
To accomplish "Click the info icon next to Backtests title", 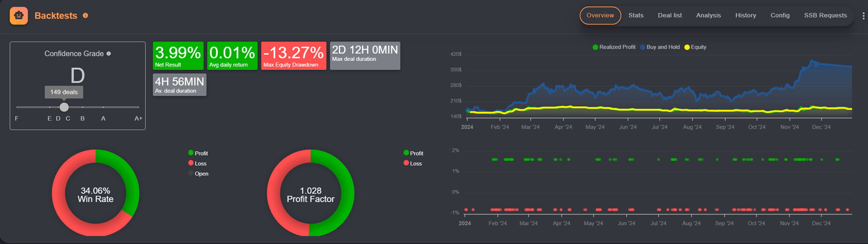I will (85, 15).
